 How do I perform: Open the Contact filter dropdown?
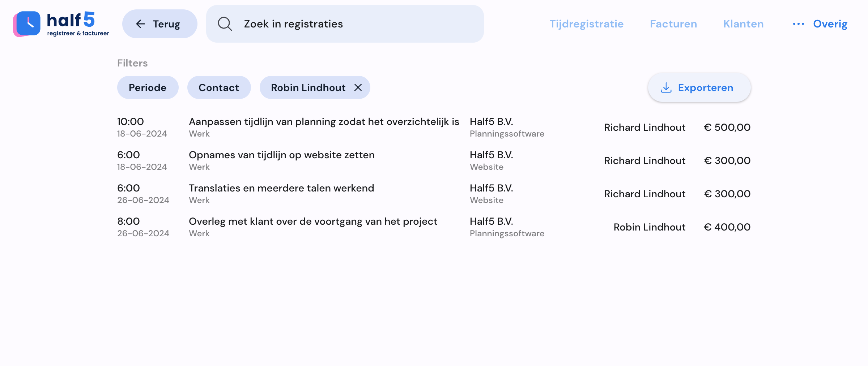point(219,87)
